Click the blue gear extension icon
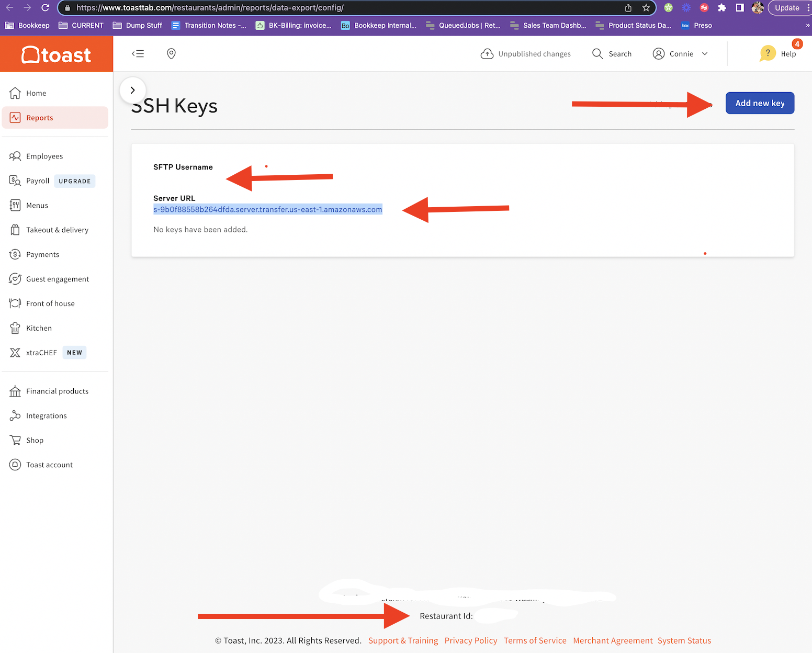The height and width of the screenshot is (653, 812). tap(686, 8)
